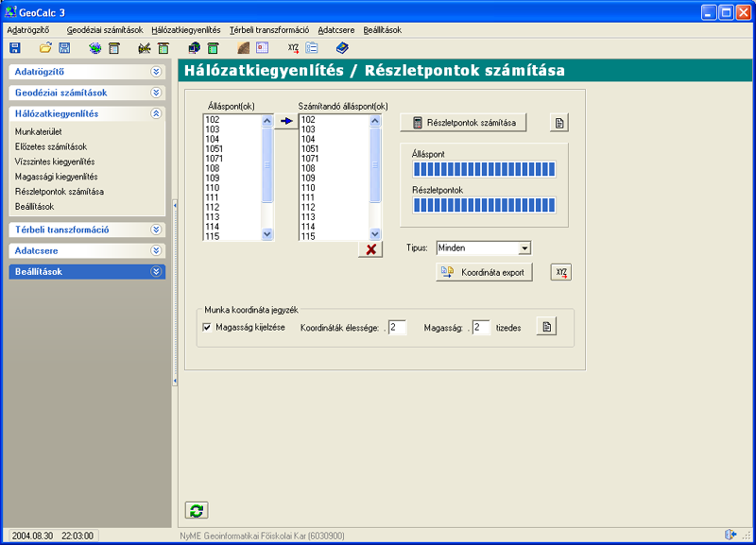Click the green refresh arrows button
The width and height of the screenshot is (756, 545).
coord(197,510)
